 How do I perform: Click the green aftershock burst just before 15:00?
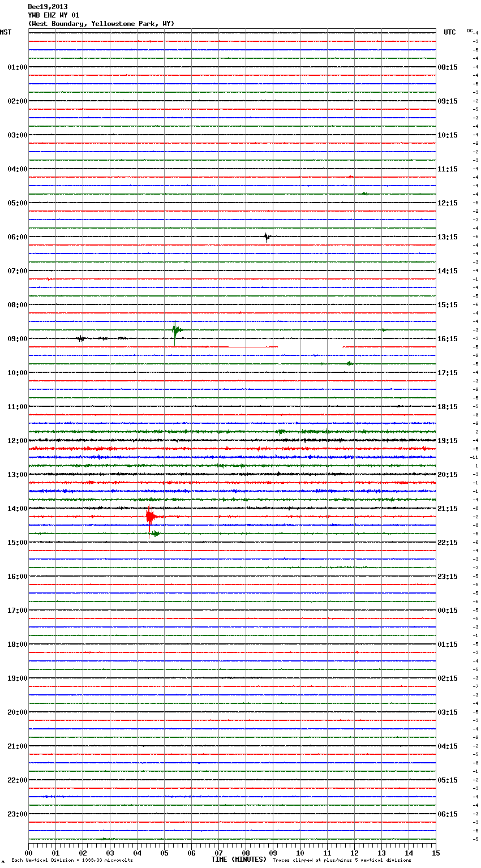tap(155, 534)
